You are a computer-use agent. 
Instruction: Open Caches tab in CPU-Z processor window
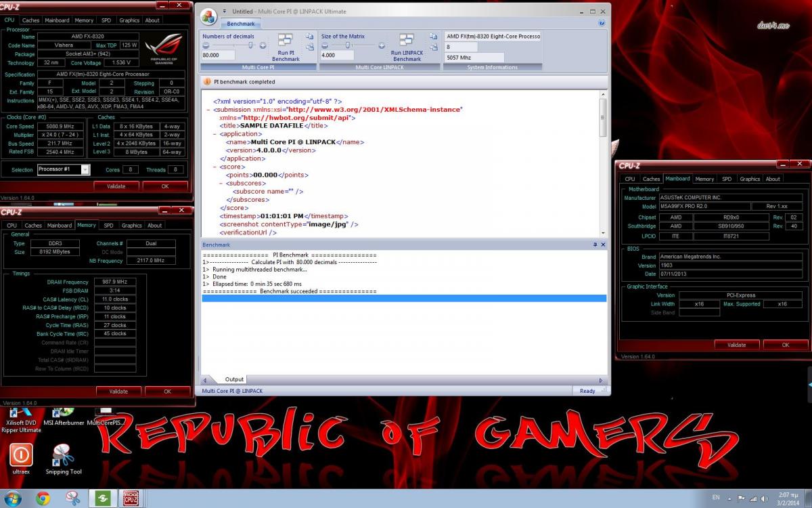(x=30, y=20)
